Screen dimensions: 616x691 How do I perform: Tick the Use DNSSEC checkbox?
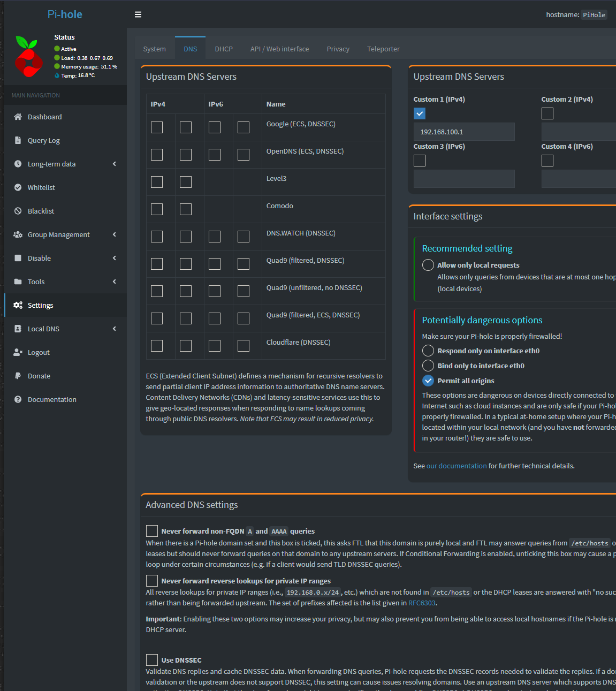click(152, 660)
